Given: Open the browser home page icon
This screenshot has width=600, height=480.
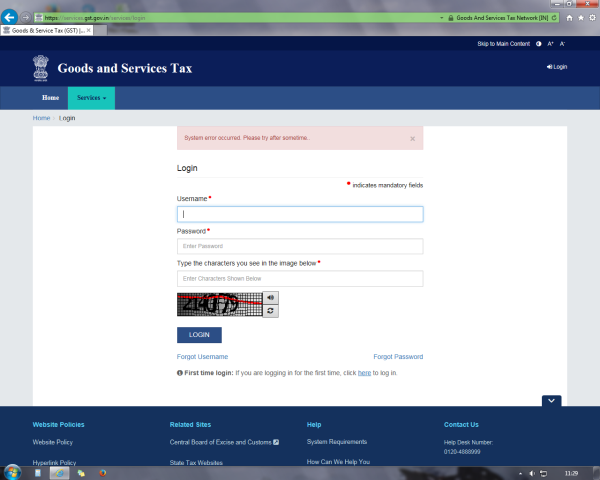Looking at the screenshot, I should pos(569,18).
